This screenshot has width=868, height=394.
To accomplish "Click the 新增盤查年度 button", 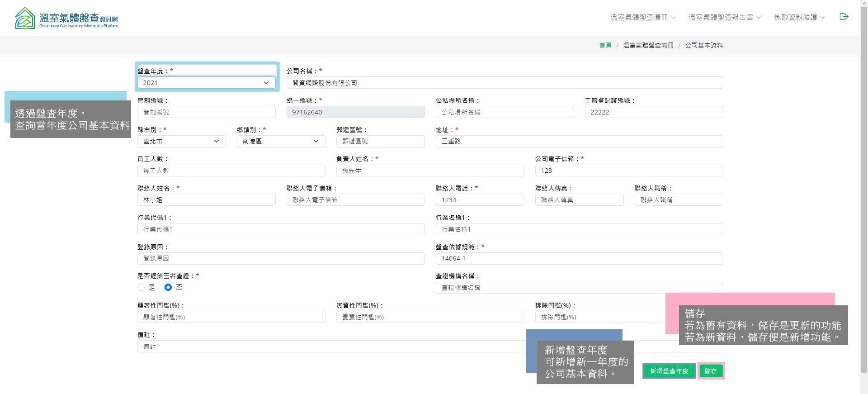I will [x=669, y=371].
